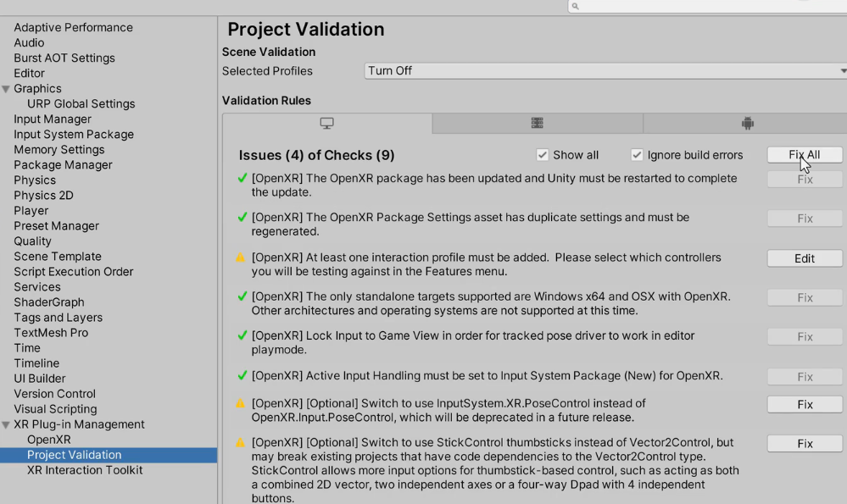This screenshot has height=504, width=847.
Task: Switch to the Android platform tab
Action: pos(747,123)
